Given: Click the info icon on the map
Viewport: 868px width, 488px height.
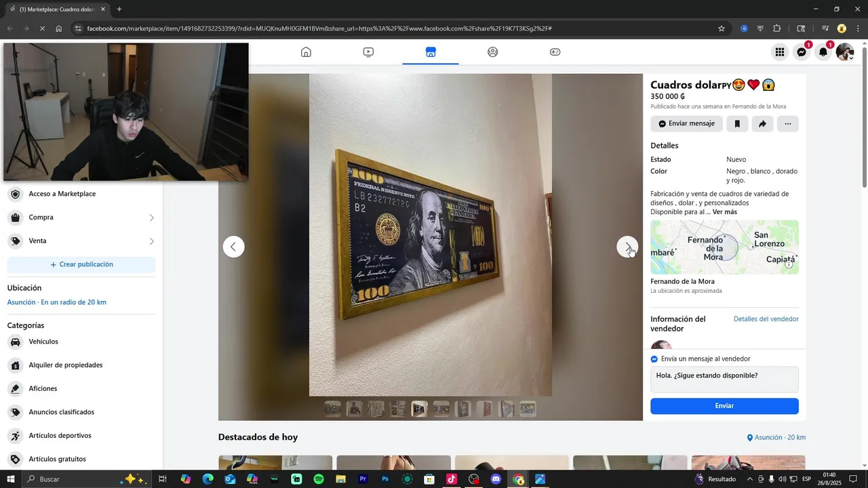Looking at the screenshot, I should click(x=789, y=264).
